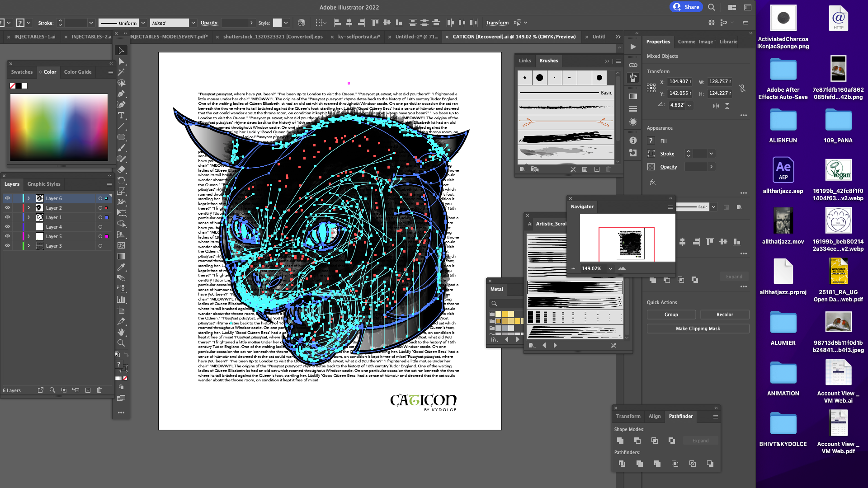Select the Direct Selection tool
868x488 pixels.
(x=121, y=61)
